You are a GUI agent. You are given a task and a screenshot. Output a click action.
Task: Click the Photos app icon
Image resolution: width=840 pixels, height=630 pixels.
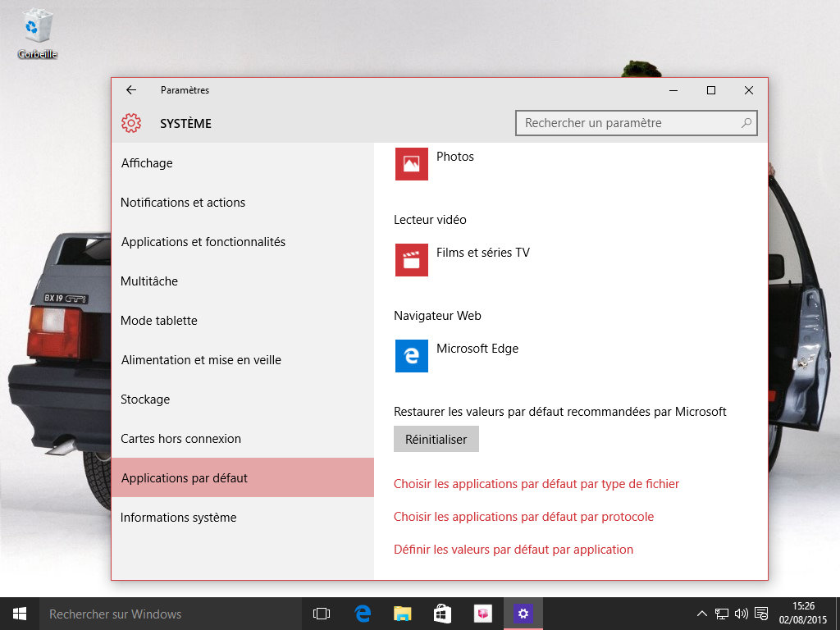(411, 163)
